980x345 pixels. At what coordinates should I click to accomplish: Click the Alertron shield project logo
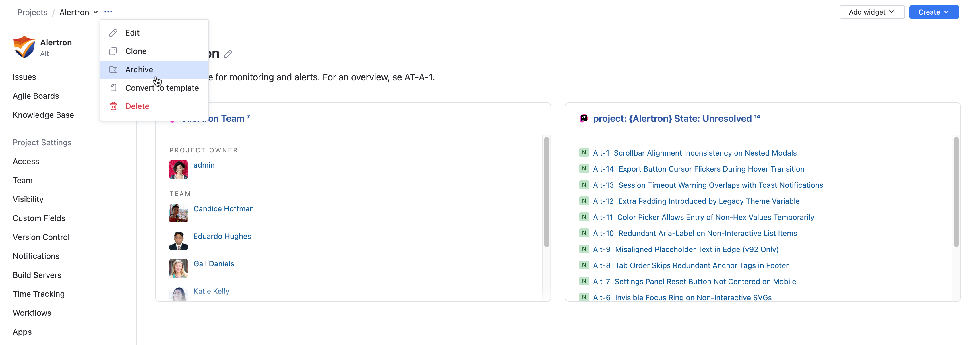click(x=24, y=47)
